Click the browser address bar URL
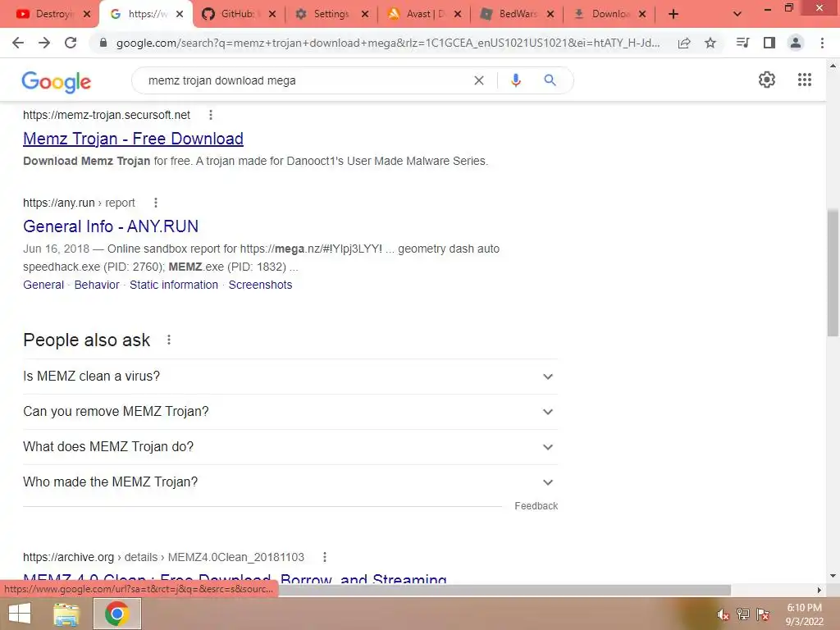Screen dimensions: 840x630 (388, 43)
